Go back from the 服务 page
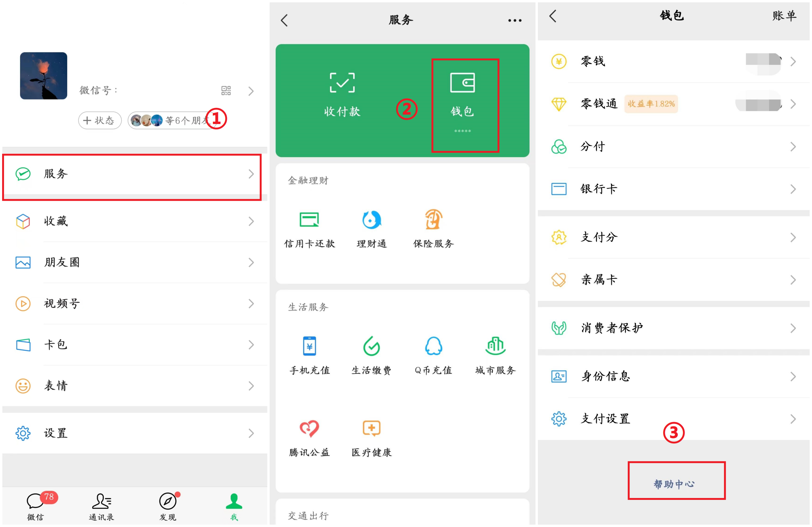The image size is (812, 527). [x=284, y=21]
